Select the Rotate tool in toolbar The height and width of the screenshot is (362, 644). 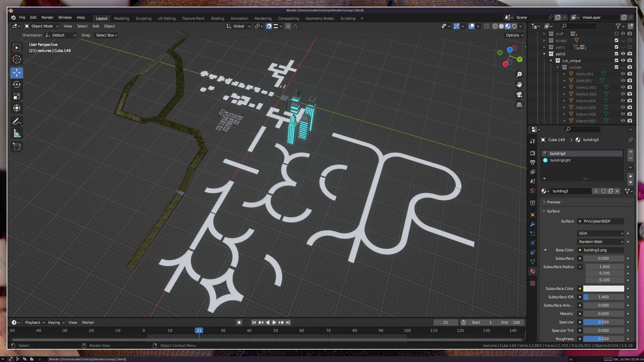pos(17,84)
